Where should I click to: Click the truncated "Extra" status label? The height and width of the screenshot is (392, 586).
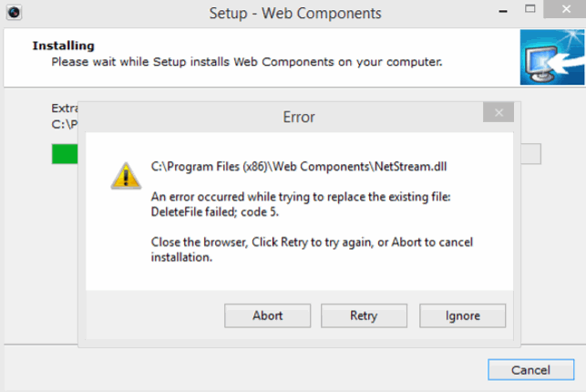[x=64, y=108]
